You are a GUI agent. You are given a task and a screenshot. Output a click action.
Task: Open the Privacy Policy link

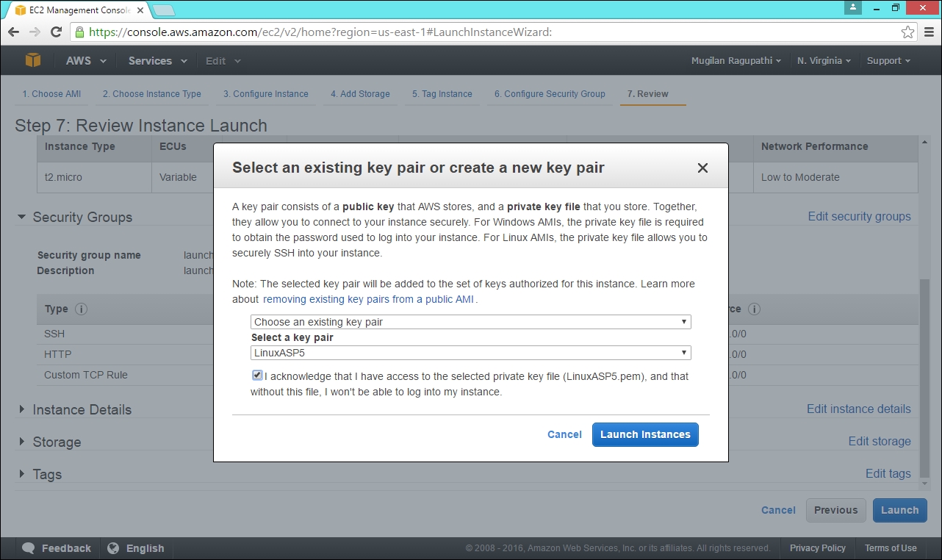(818, 548)
